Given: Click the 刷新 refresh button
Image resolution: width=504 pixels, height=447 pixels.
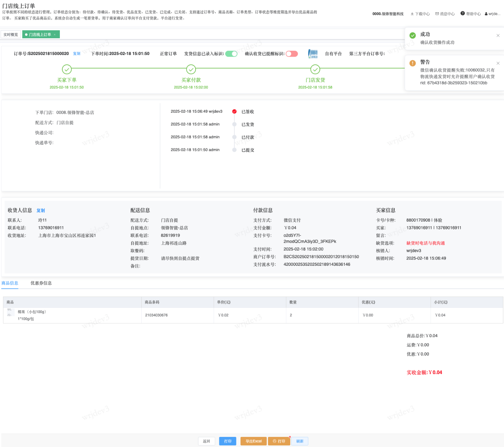Looking at the screenshot, I should (x=300, y=441).
